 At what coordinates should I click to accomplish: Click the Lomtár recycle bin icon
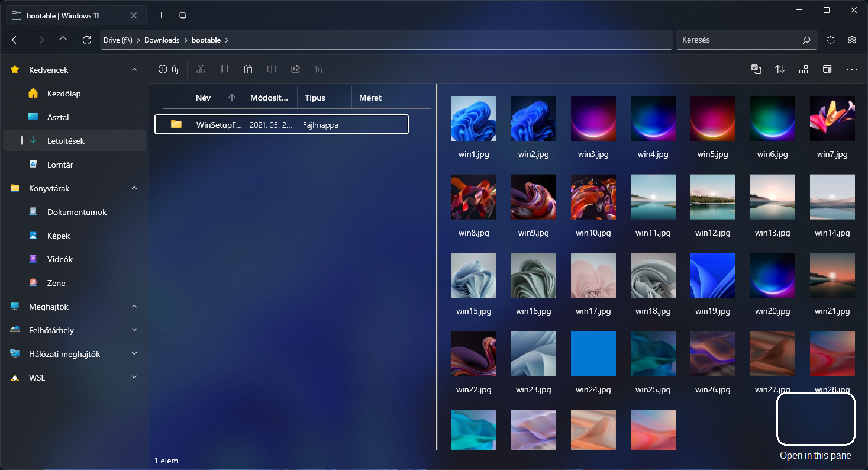click(x=33, y=165)
